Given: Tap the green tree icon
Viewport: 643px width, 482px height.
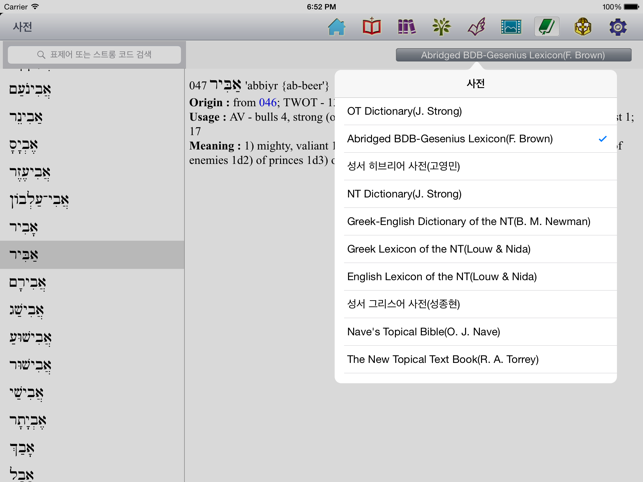Looking at the screenshot, I should [441, 27].
